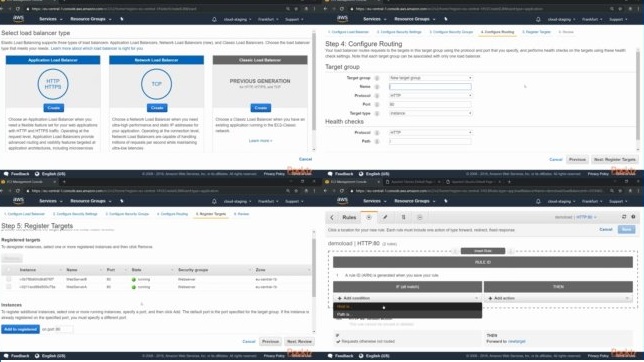This screenshot has height=362, width=644.
Task: Click Learn more under the Classic Load Balancer description
Action: (x=260, y=141)
